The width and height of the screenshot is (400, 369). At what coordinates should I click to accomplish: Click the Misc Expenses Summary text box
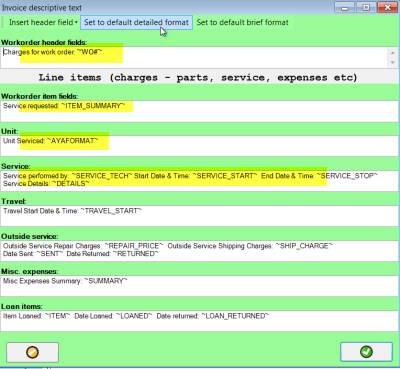click(199, 286)
